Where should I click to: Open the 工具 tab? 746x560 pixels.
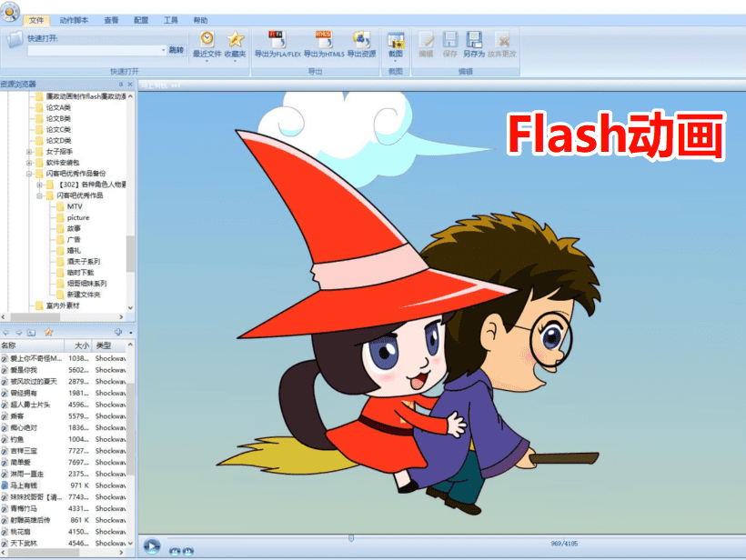(171, 20)
